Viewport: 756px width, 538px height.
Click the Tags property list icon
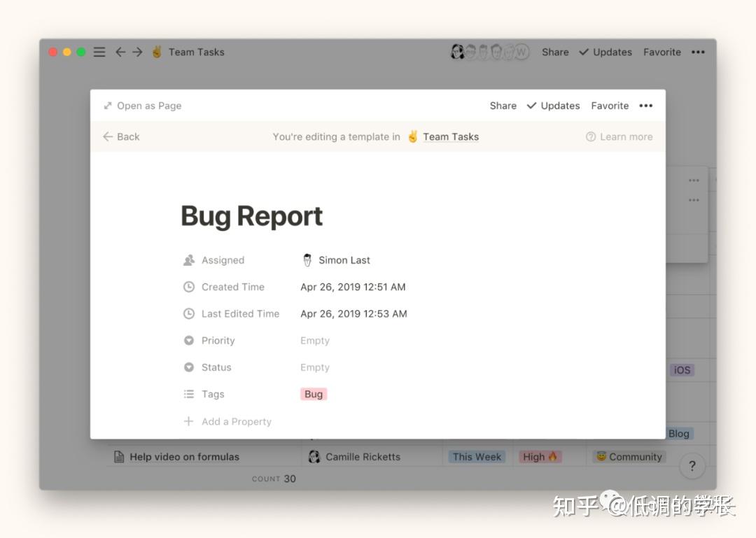[188, 394]
